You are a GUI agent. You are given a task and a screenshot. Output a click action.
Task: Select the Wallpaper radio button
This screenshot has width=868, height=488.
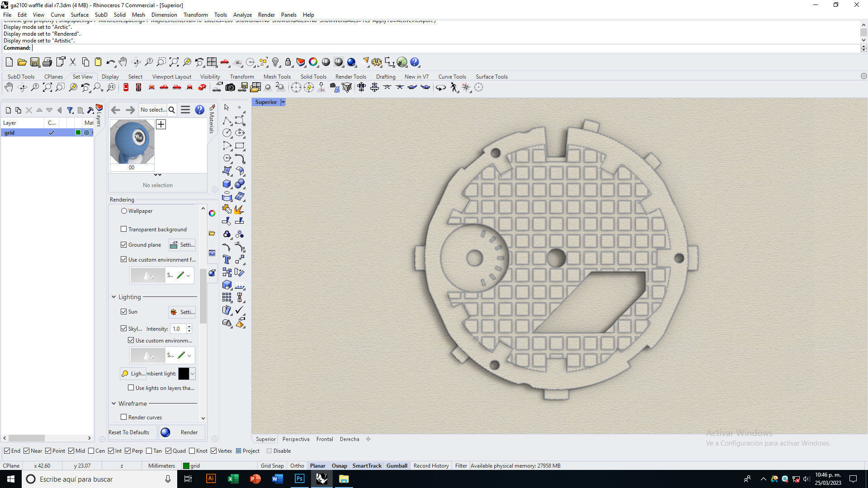point(124,211)
